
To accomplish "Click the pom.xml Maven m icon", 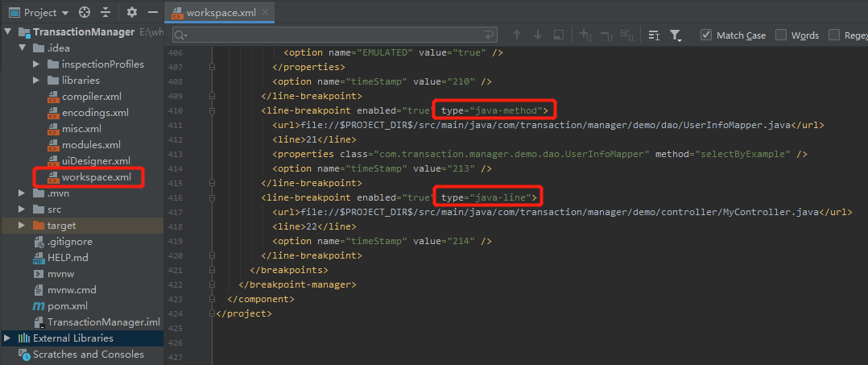I will tap(38, 305).
